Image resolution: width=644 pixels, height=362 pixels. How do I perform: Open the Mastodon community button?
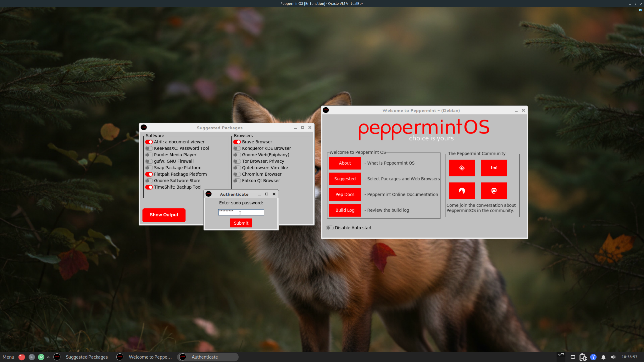(x=494, y=191)
